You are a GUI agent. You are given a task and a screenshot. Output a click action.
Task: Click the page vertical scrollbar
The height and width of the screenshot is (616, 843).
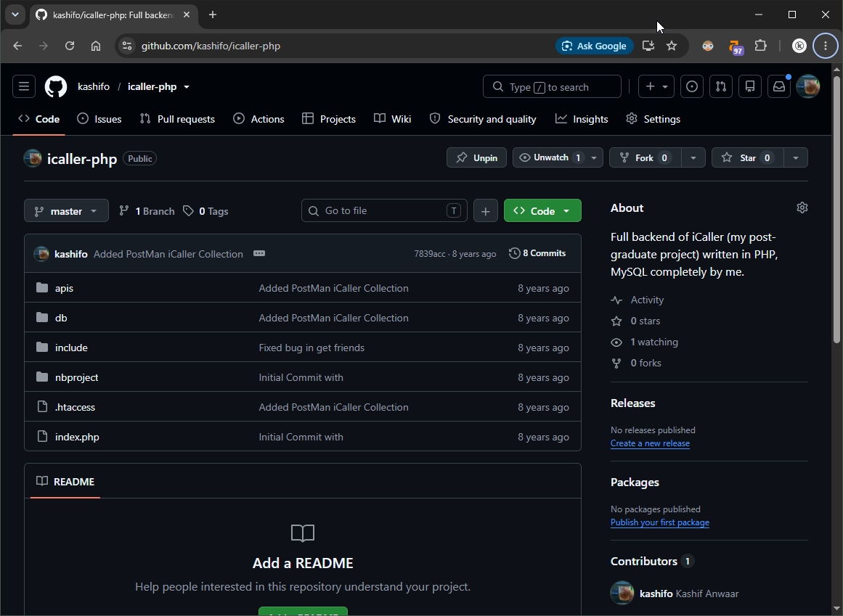(836, 210)
